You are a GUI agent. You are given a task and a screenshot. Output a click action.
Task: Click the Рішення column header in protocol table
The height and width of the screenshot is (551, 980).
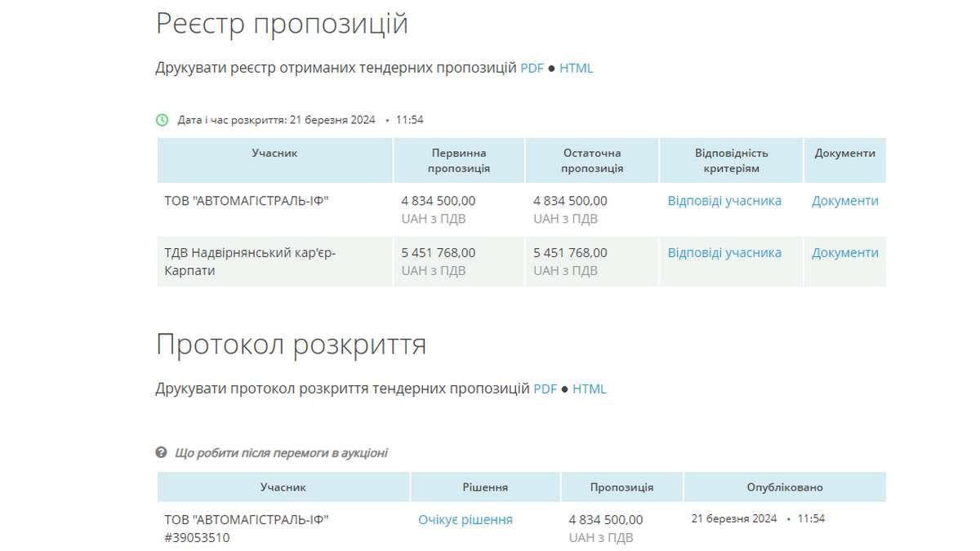point(486,486)
